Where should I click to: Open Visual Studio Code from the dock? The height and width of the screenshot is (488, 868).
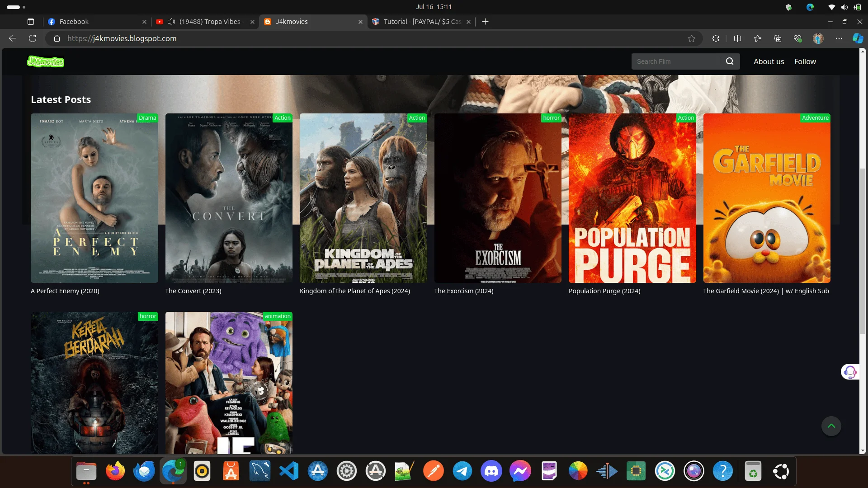289,471
